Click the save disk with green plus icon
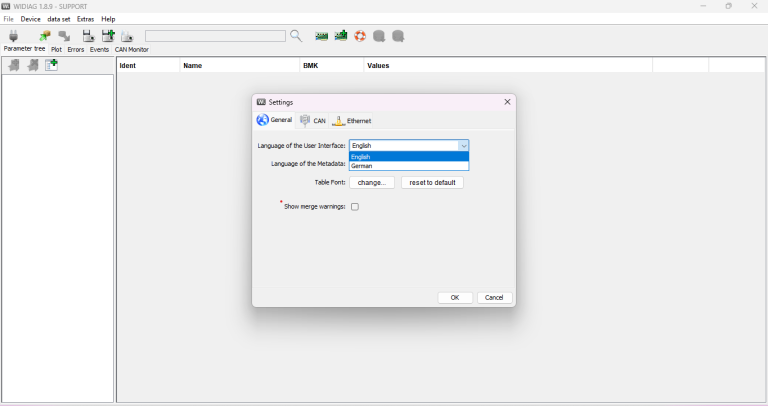768x406 pixels. click(x=108, y=36)
